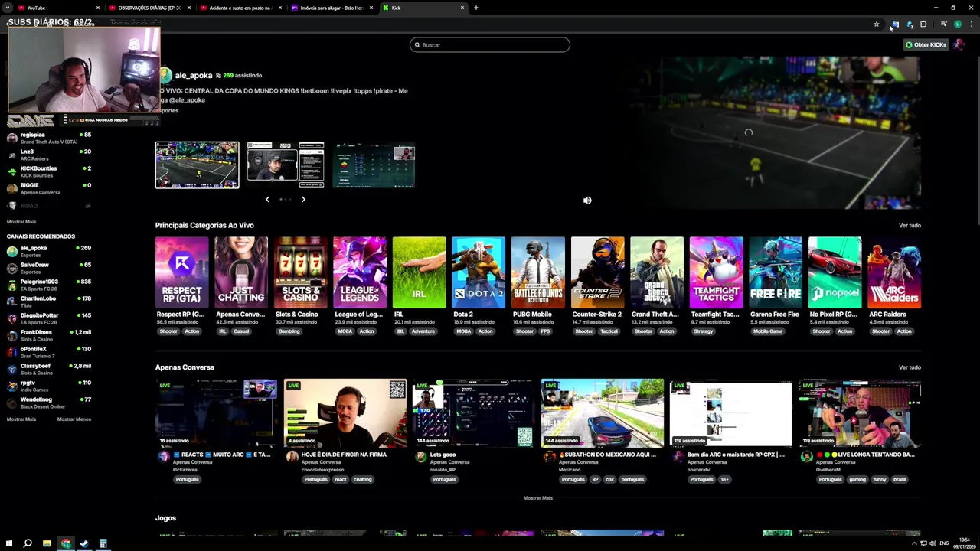The width and height of the screenshot is (980, 551).
Task: Click the ronaldo_RP streamer avatar
Action: click(x=420, y=457)
